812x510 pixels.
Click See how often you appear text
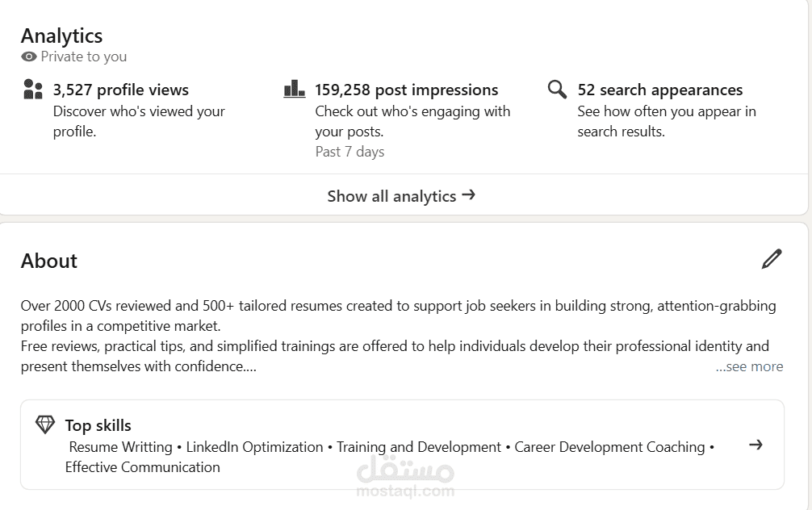point(666,121)
